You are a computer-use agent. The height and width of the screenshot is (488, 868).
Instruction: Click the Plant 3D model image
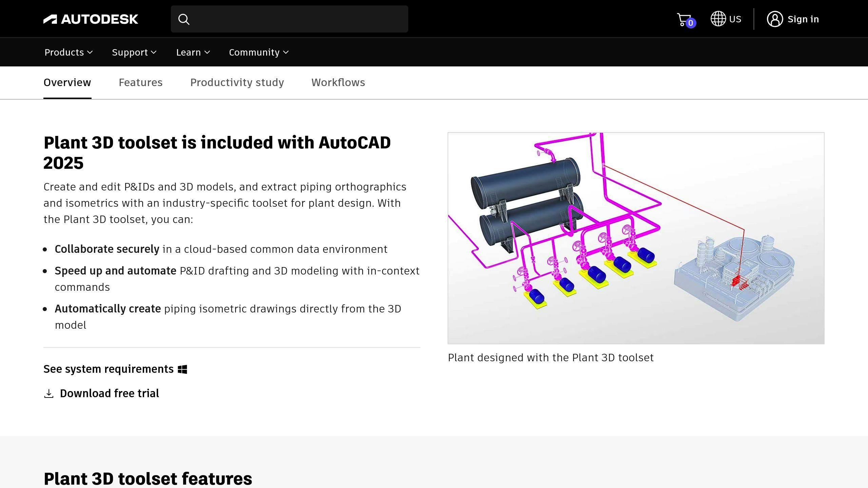[x=636, y=238]
